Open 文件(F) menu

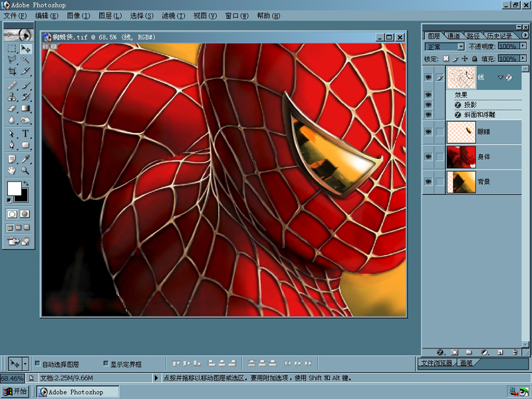pos(15,15)
